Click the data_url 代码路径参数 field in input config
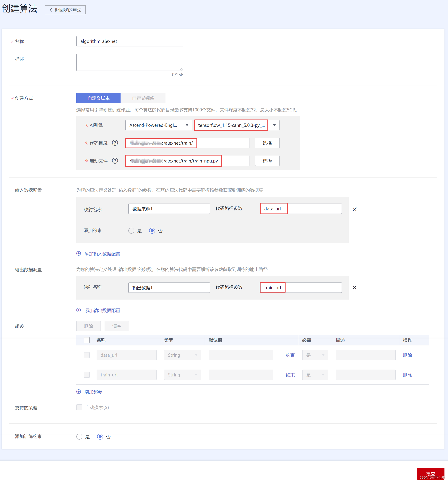Viewport: 448px width, 481px height. 301,209
